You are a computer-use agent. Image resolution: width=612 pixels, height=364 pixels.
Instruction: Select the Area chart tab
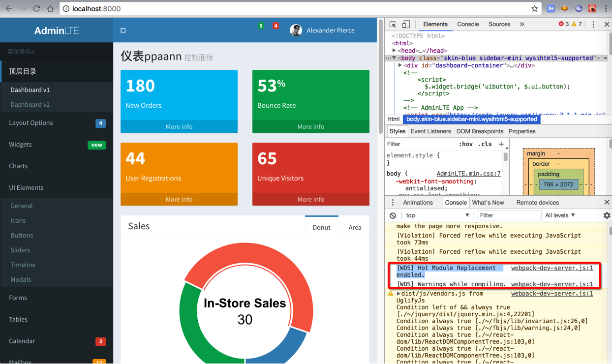[355, 227]
